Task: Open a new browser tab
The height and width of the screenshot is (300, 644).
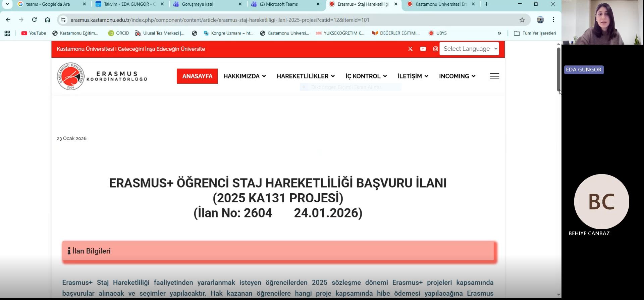Action: coord(486,4)
